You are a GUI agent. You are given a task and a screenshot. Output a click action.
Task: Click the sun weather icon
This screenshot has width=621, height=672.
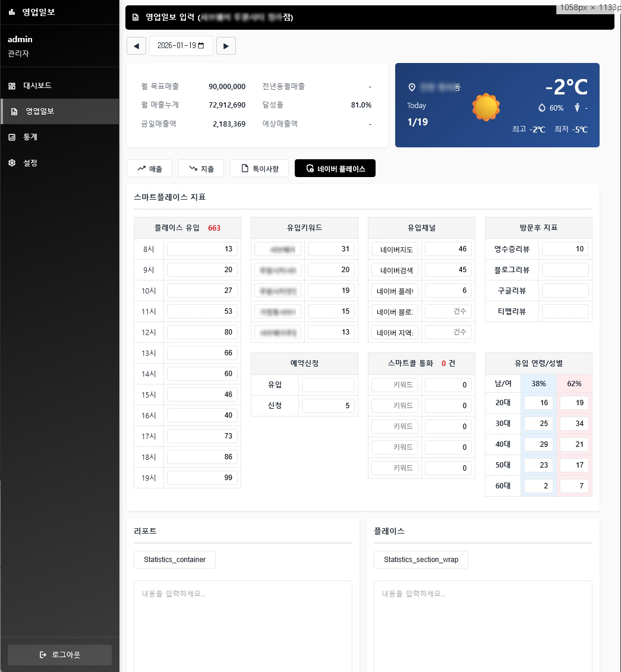tap(486, 107)
